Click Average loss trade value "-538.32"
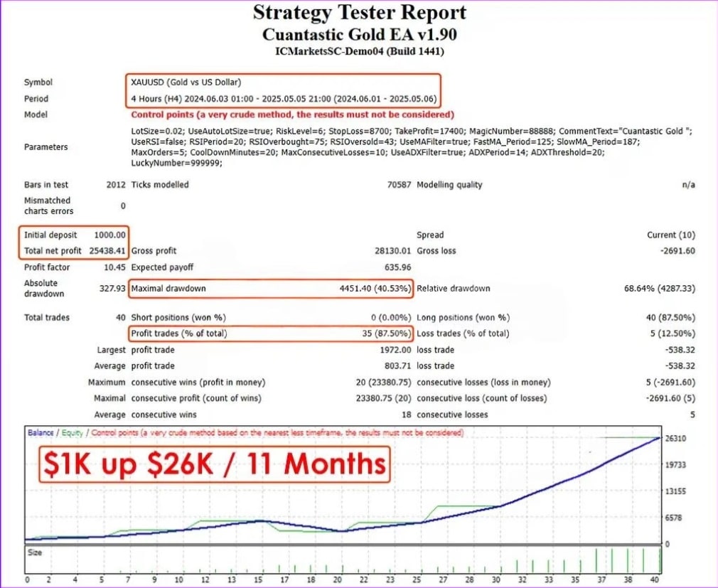The width and height of the screenshot is (718, 588). (680, 366)
